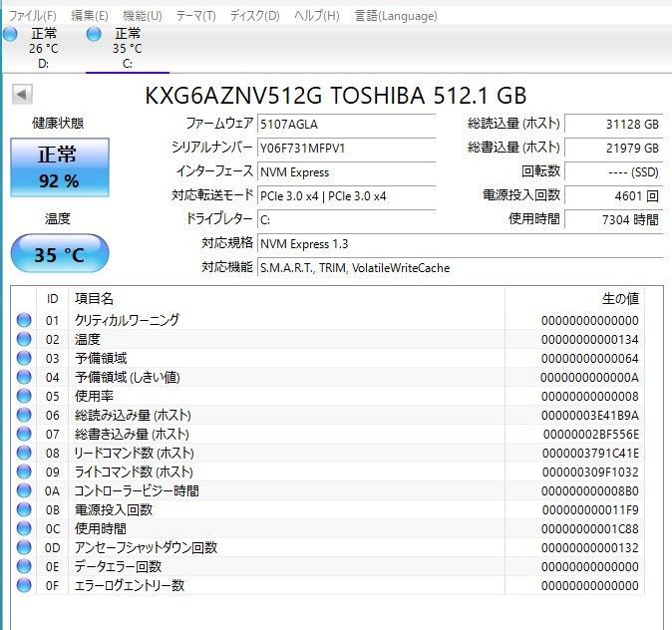Click status orb for 0A コントローラービジー時間
Image resolution: width=672 pixels, height=630 pixels.
pyautogui.click(x=24, y=490)
